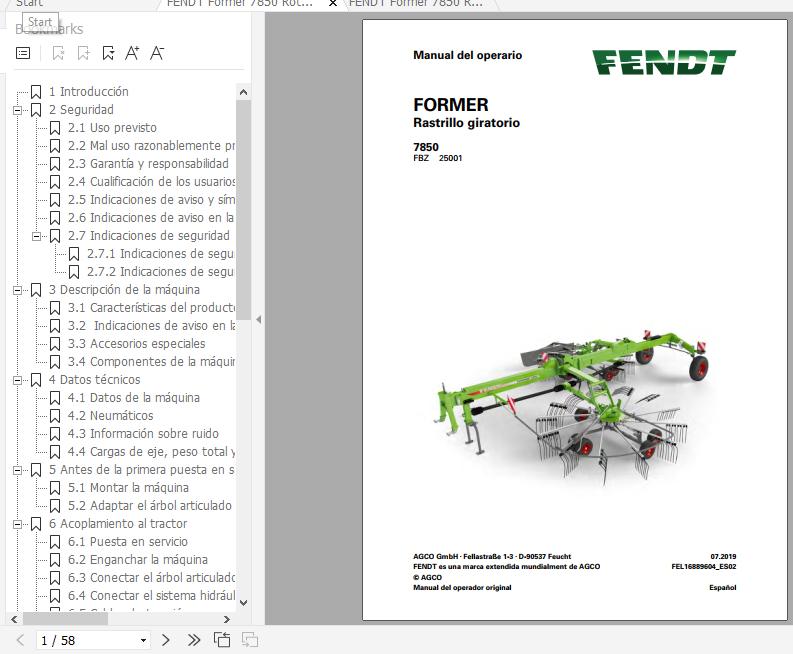The image size is (793, 654).
Task: Collapse the 6 Acoplamiento al tractor node
Action: [x=17, y=525]
